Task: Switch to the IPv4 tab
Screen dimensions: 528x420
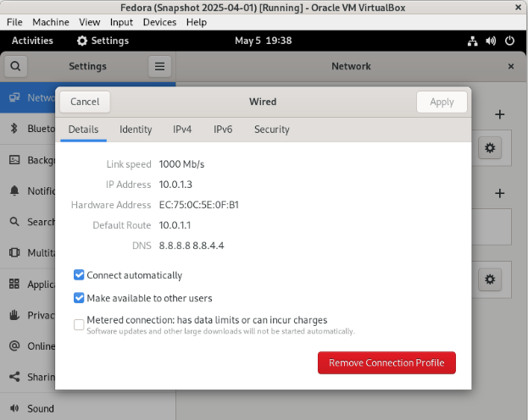Action: coord(182,130)
